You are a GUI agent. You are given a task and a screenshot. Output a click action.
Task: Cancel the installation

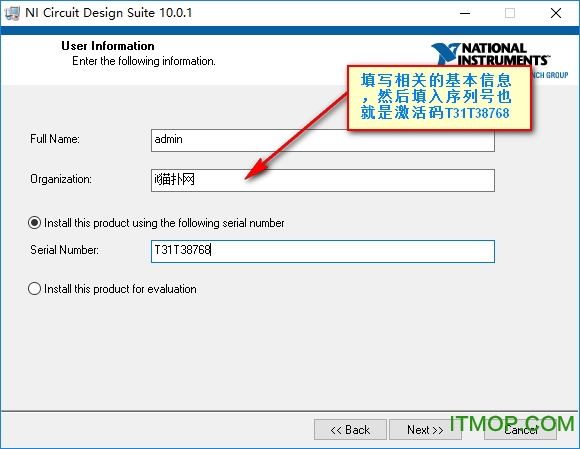pos(520,430)
